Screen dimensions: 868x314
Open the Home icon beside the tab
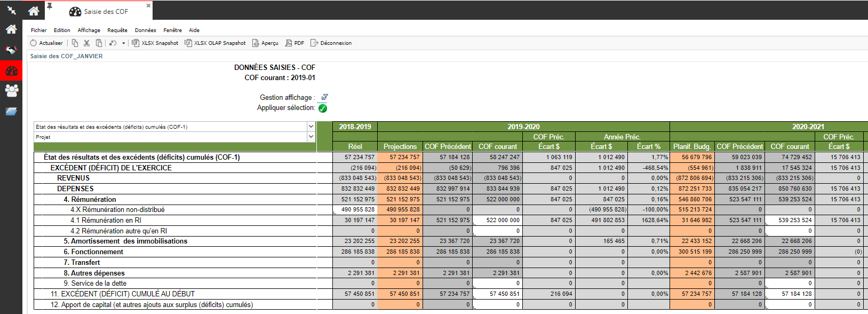point(34,11)
